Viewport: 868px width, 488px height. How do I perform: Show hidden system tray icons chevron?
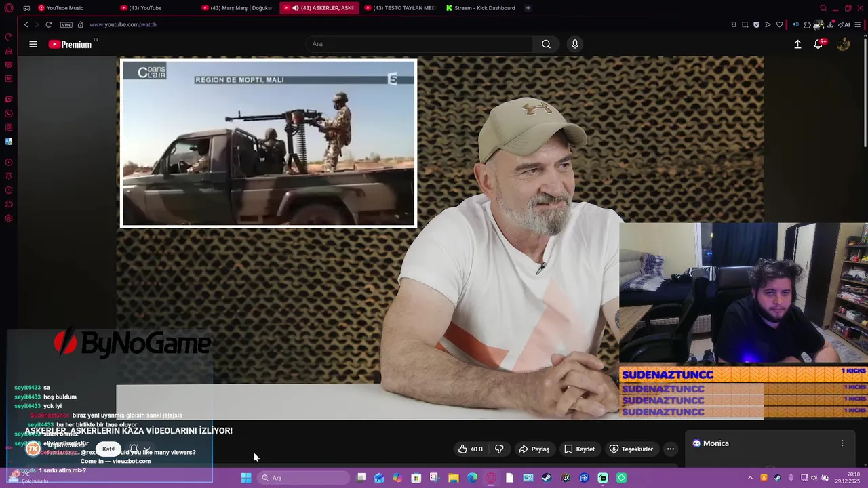(x=750, y=478)
